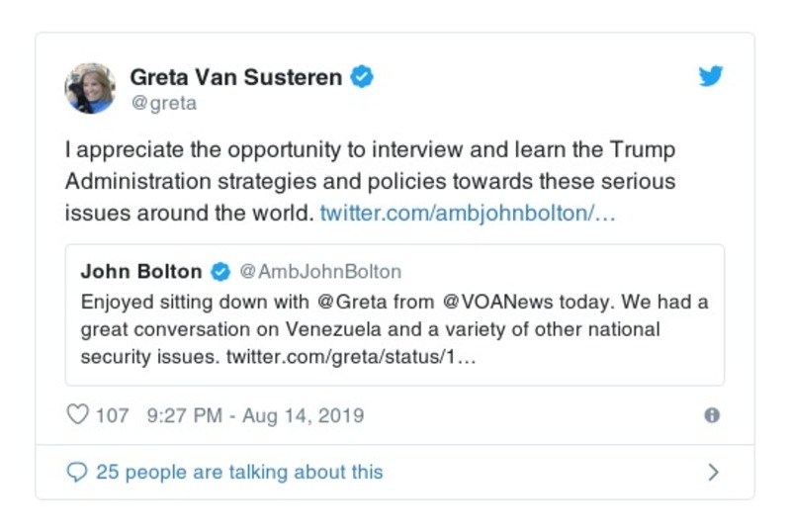Like the tweet with the heart icon
The height and width of the screenshot is (532, 790).
(x=77, y=415)
